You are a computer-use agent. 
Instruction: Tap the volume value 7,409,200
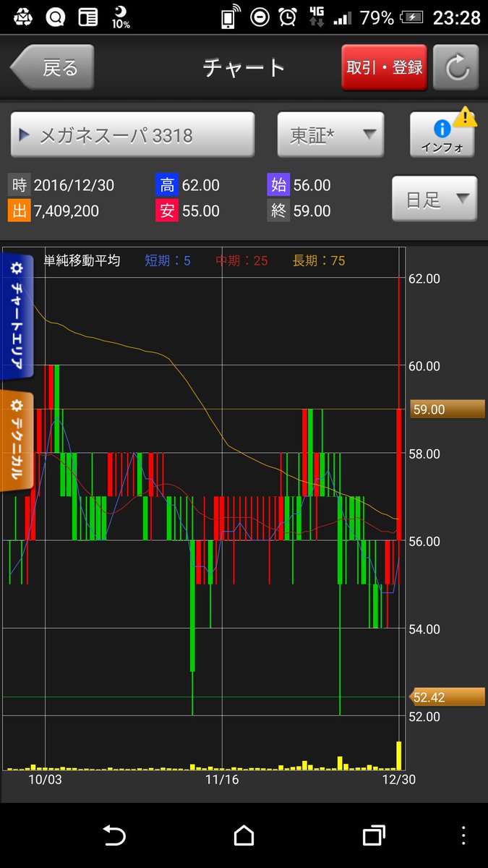point(66,211)
